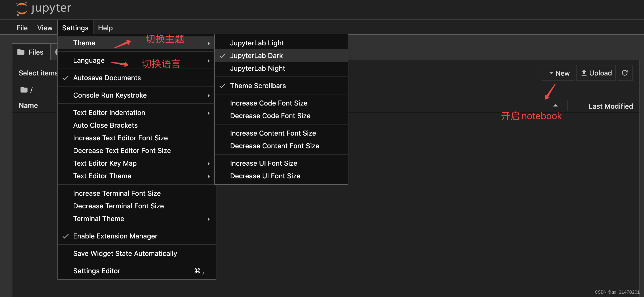Click the Name column sort arrow
The height and width of the screenshot is (297, 644).
pyautogui.click(x=555, y=106)
